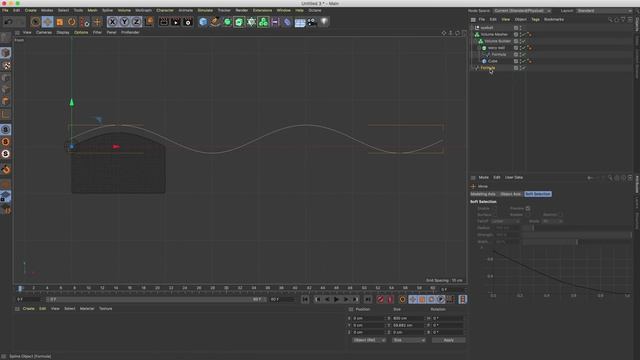Go to the end of animation
640x360 pixels.
click(368, 299)
